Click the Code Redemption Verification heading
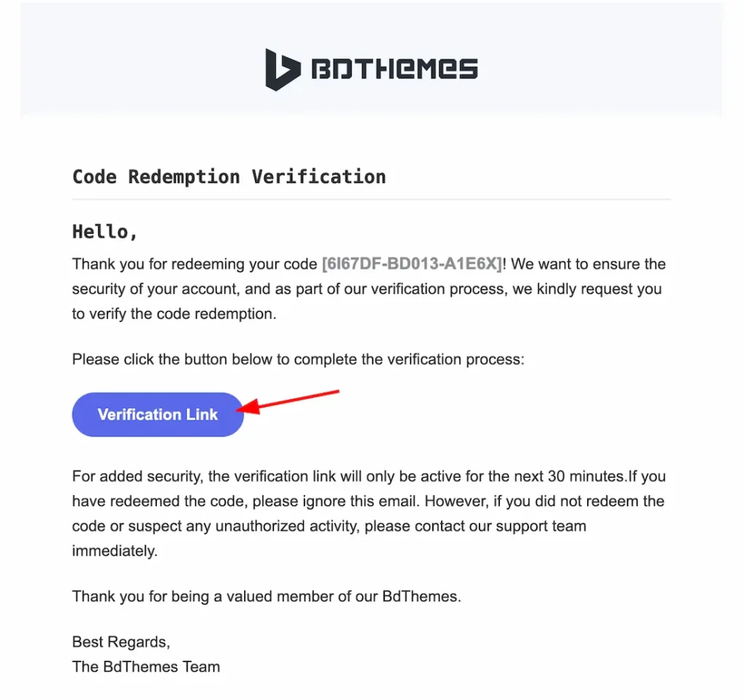This screenshot has height=700, width=744. pos(229,176)
